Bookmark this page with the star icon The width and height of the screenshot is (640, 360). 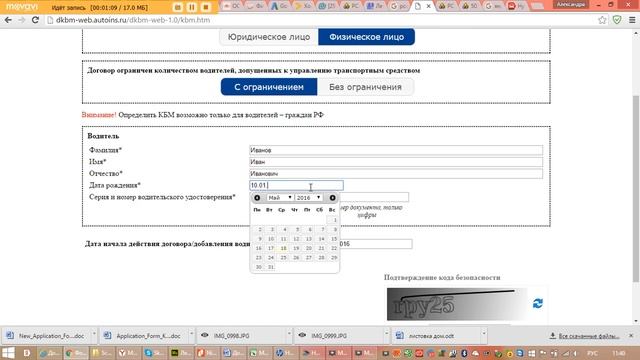pyautogui.click(x=602, y=20)
